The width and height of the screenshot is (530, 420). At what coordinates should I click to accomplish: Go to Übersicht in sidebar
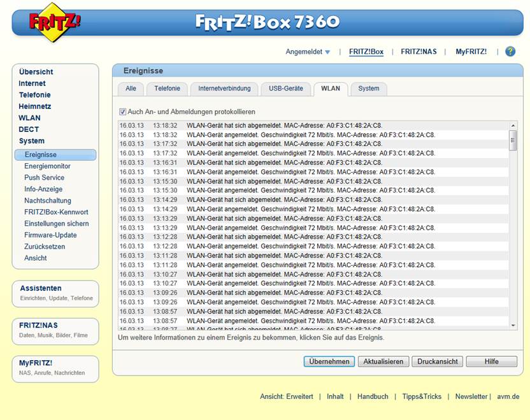(x=36, y=71)
